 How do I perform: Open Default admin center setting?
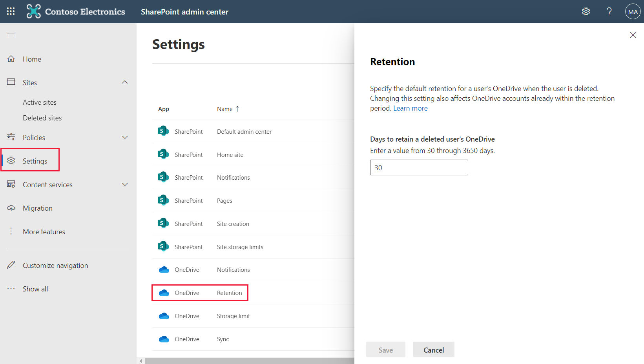click(x=244, y=132)
